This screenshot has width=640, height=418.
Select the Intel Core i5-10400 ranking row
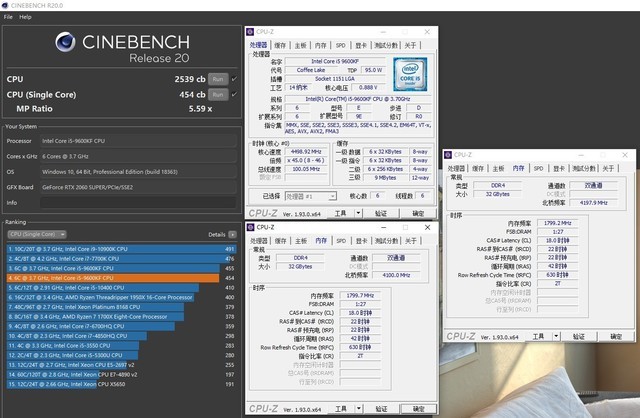click(122, 288)
